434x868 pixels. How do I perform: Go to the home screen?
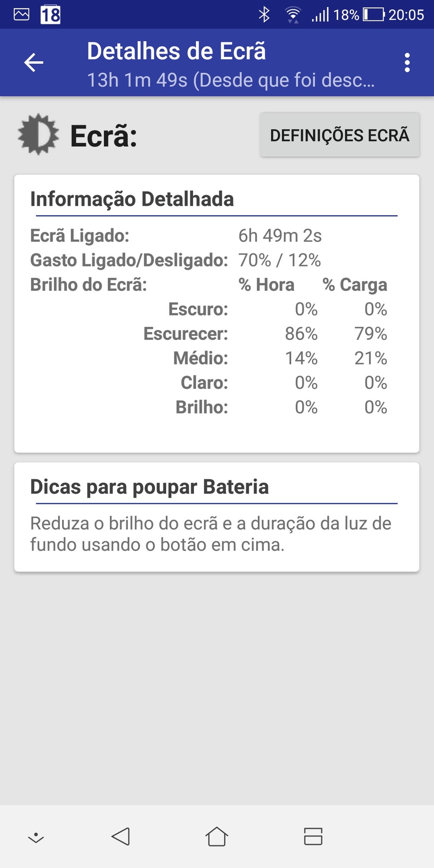coord(217,836)
